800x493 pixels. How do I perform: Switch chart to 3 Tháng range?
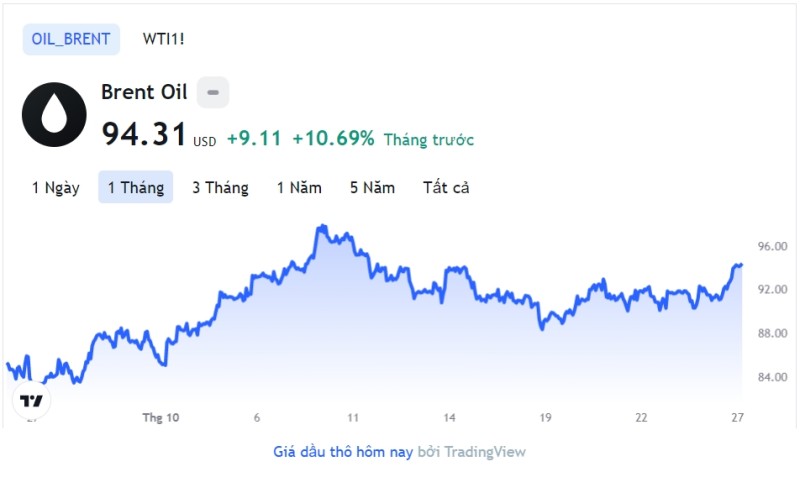click(x=220, y=187)
